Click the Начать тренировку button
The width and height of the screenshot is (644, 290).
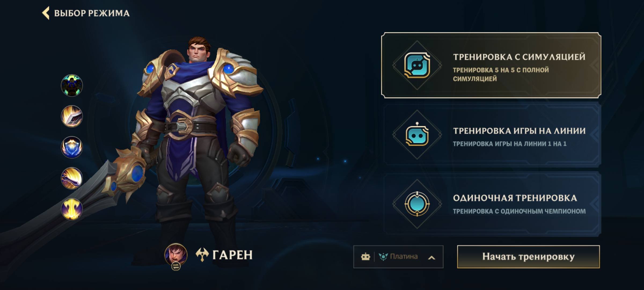click(x=528, y=257)
